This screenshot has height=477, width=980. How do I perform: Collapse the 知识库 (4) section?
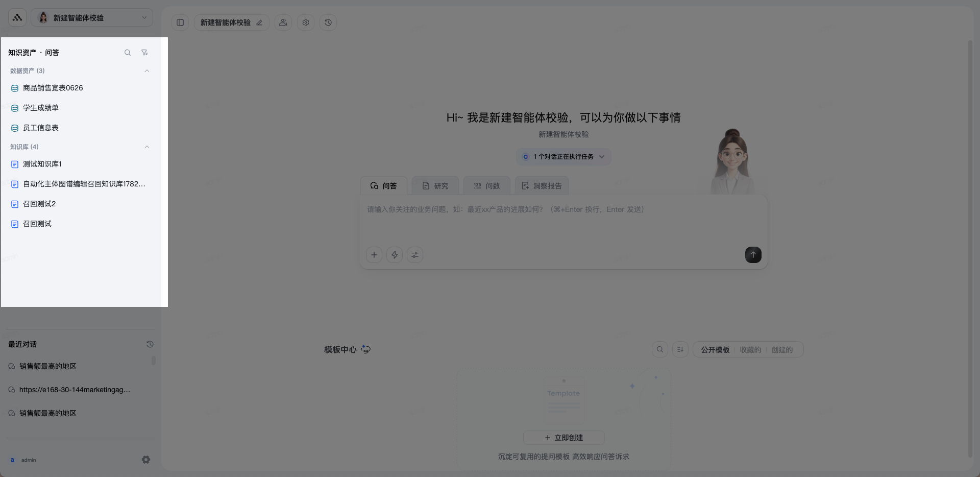pos(147,147)
